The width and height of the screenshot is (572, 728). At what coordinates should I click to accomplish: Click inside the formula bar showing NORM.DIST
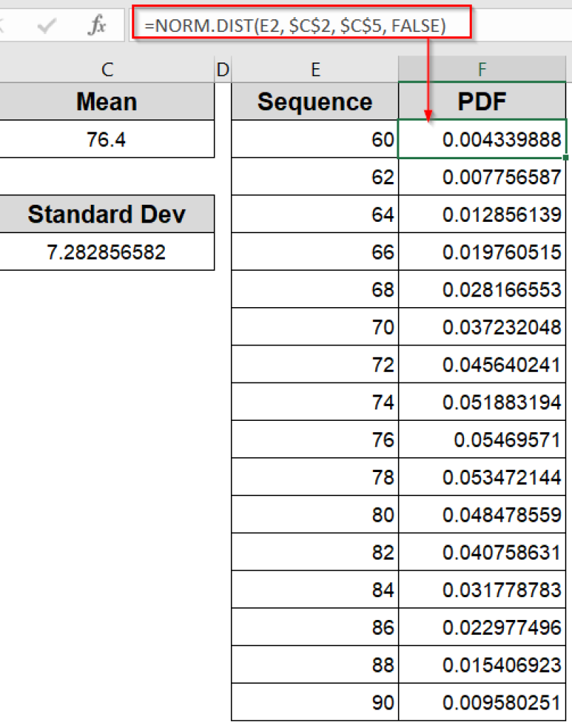pos(298,22)
